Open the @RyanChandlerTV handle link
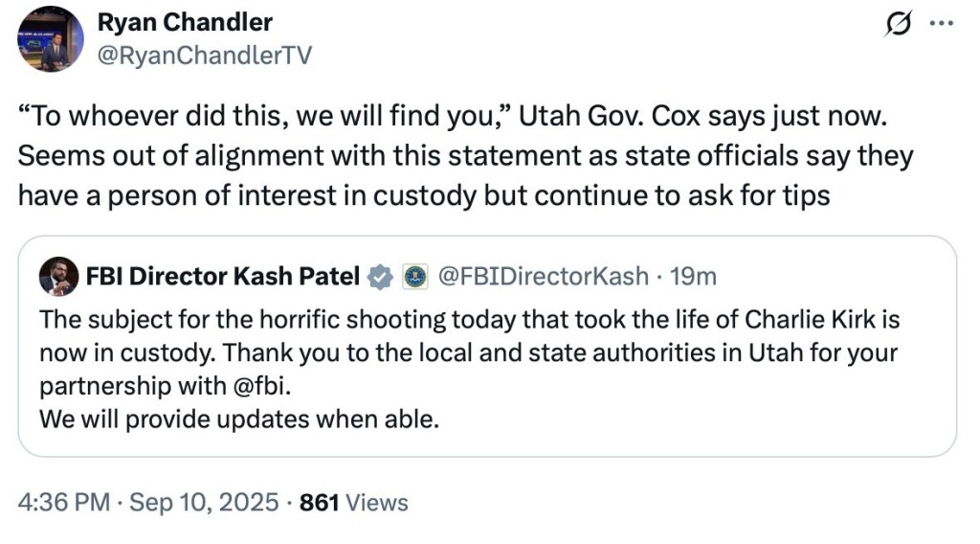This screenshot has height=544, width=980. point(204,55)
